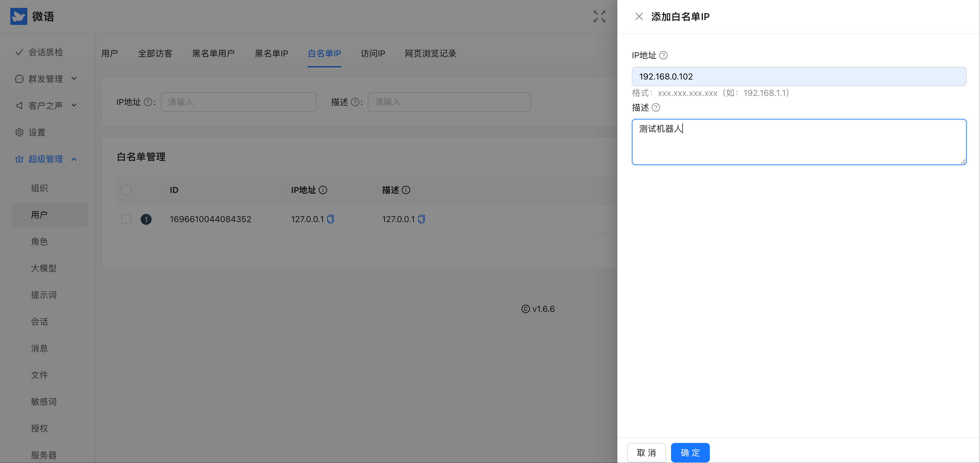The width and height of the screenshot is (980, 463).
Task: Copy the IP address 127.0.0.1 in the IP地址 column
Action: [x=331, y=219]
